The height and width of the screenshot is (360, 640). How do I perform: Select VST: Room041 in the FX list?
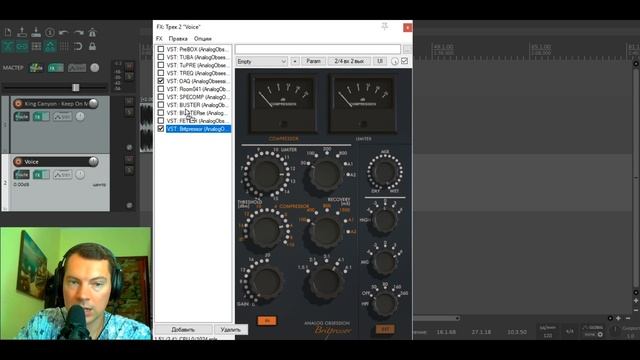[x=198, y=89]
